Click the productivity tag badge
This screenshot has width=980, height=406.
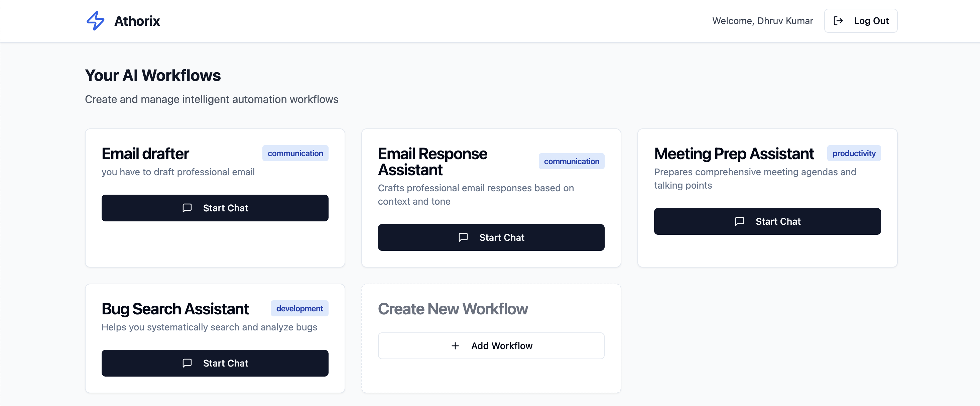pos(853,154)
